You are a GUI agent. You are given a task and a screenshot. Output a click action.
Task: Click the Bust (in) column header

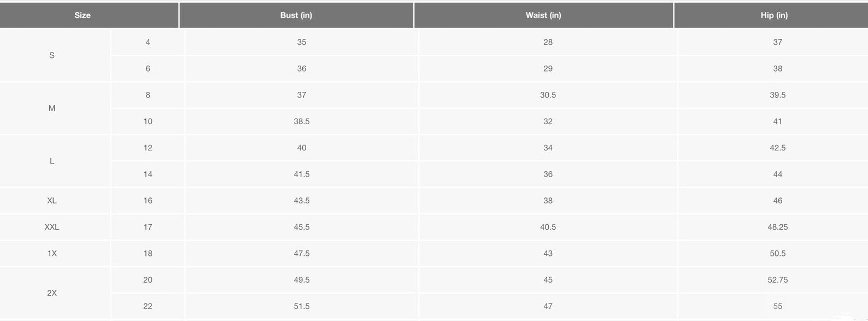point(296,15)
